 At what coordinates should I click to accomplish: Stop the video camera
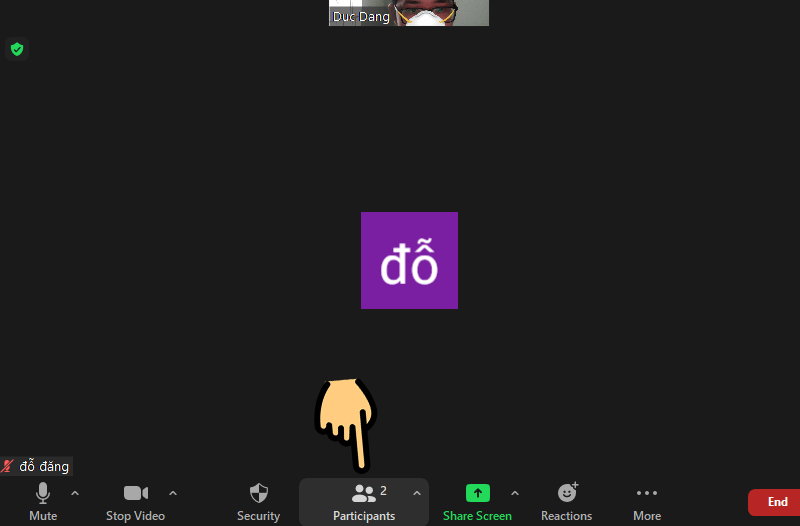[135, 500]
